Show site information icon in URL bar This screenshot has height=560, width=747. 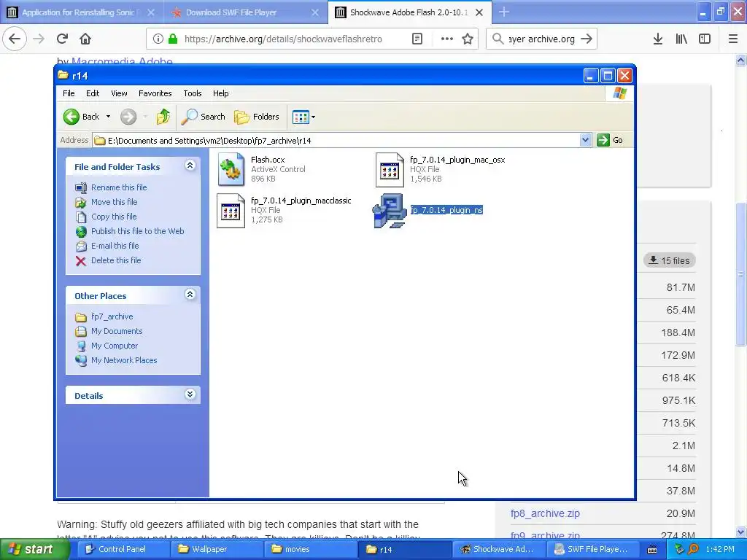[158, 39]
